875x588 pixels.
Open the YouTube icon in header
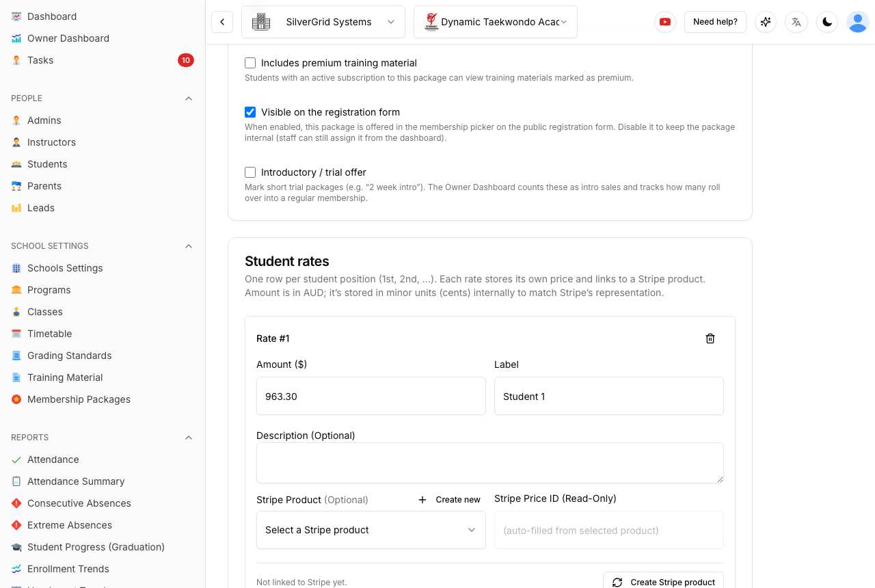tap(665, 22)
